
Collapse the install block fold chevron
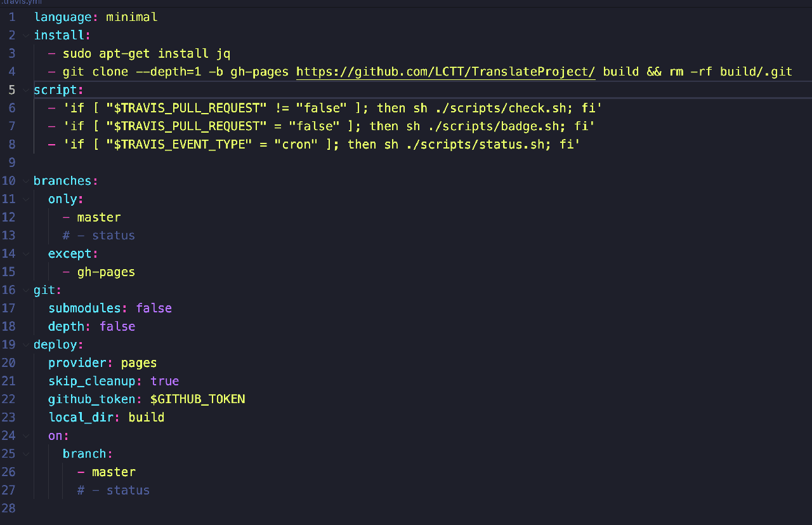click(x=25, y=35)
